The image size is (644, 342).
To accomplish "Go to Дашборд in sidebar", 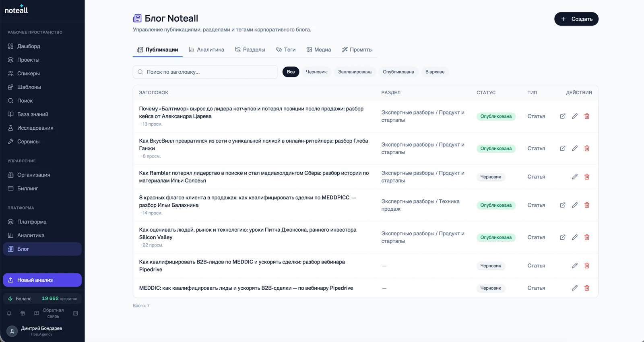I will click(x=42, y=46).
